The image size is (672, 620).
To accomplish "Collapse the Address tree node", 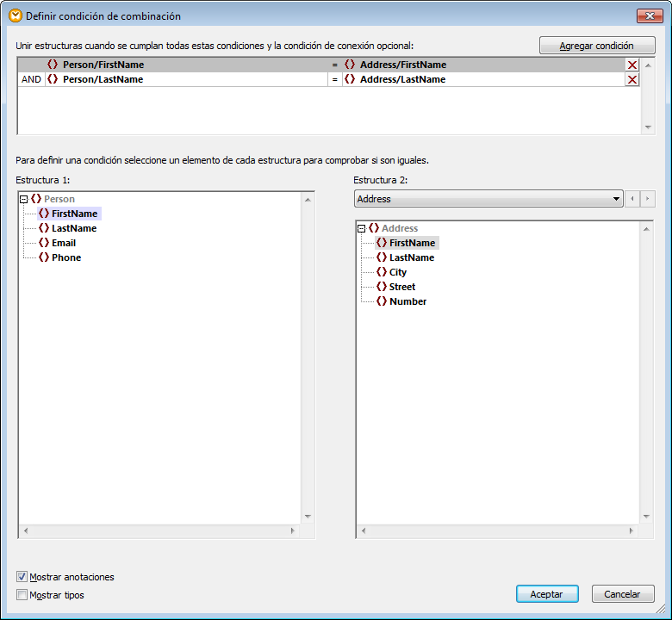I will point(362,228).
